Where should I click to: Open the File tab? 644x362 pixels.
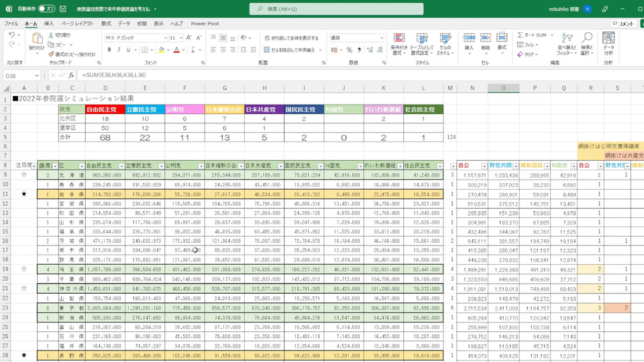11,24
